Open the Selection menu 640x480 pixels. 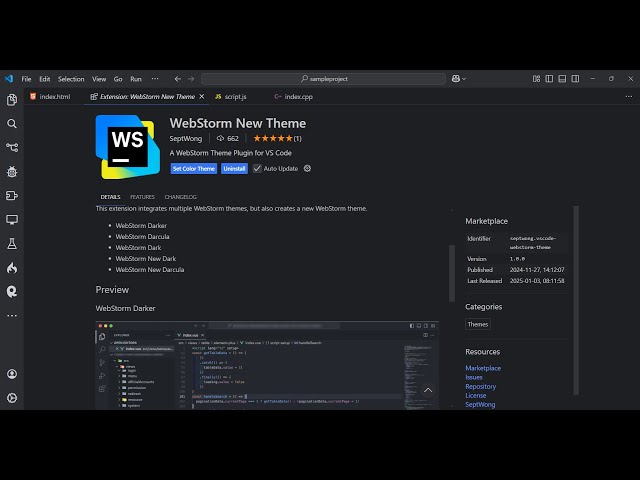(71, 79)
